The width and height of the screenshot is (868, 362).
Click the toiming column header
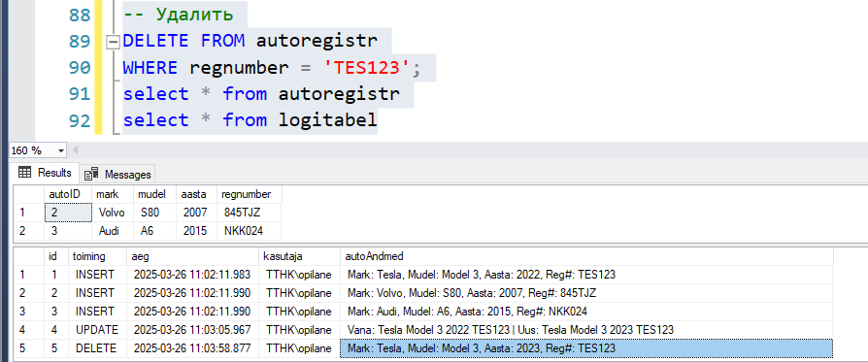(97, 256)
